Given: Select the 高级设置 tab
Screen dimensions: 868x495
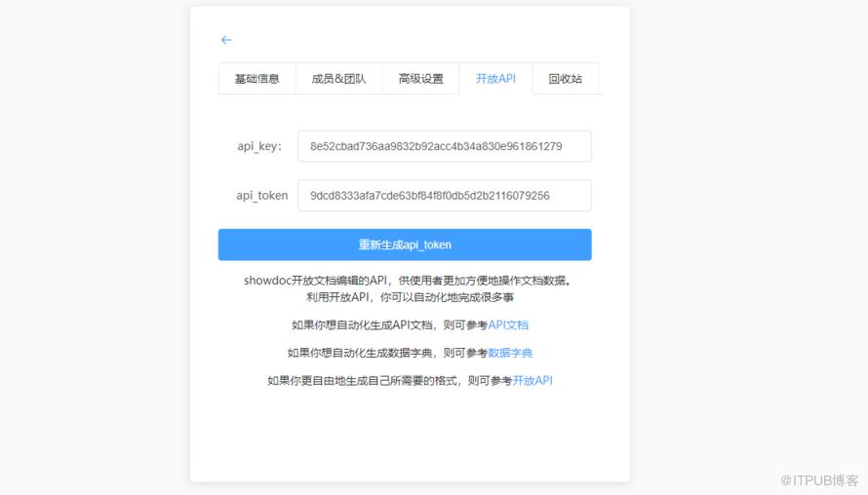Looking at the screenshot, I should pyautogui.click(x=420, y=79).
